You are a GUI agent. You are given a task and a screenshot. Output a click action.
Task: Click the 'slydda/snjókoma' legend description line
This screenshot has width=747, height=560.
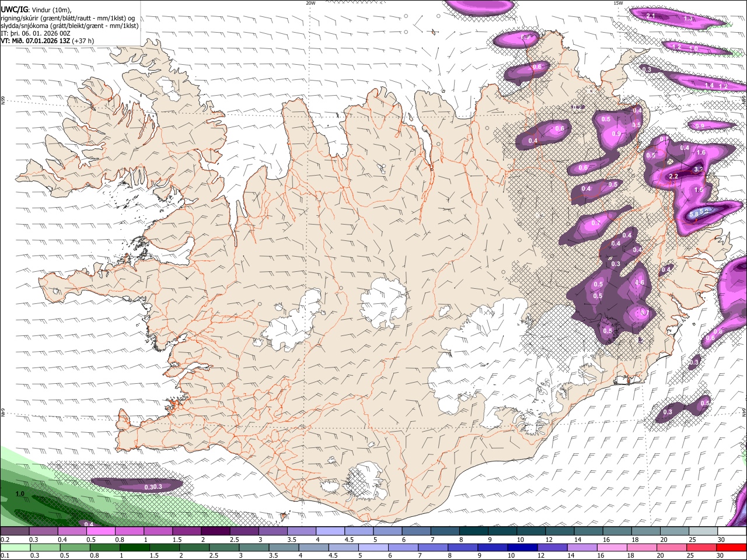(69, 25)
